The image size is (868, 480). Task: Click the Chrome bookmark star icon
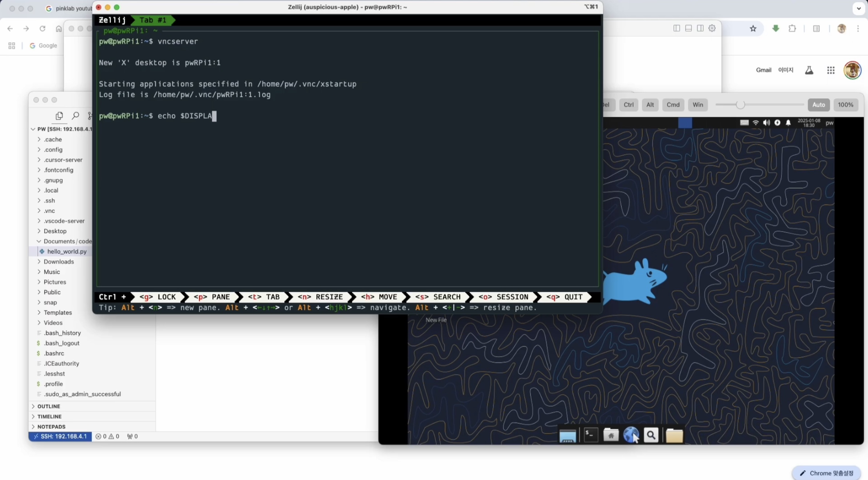pyautogui.click(x=753, y=29)
